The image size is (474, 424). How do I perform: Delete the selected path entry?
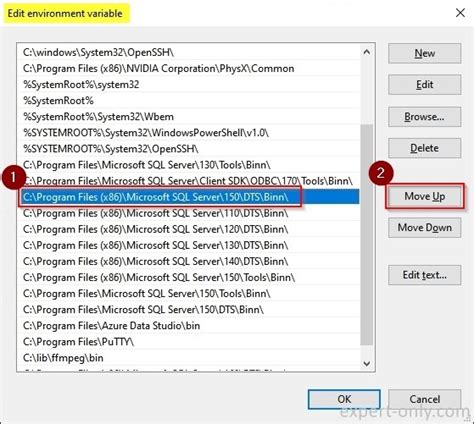424,148
